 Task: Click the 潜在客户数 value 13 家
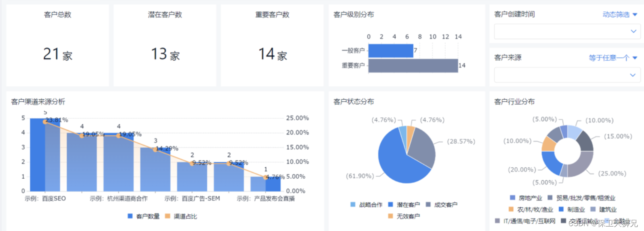(x=165, y=54)
